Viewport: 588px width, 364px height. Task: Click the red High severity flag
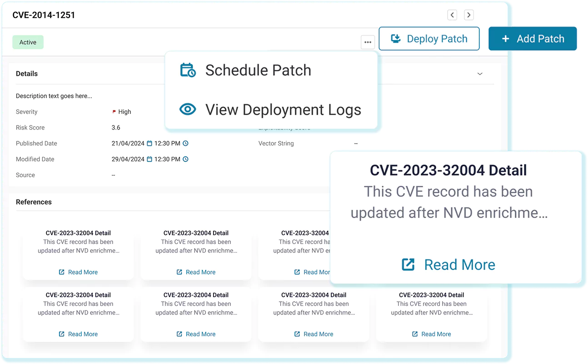(114, 112)
